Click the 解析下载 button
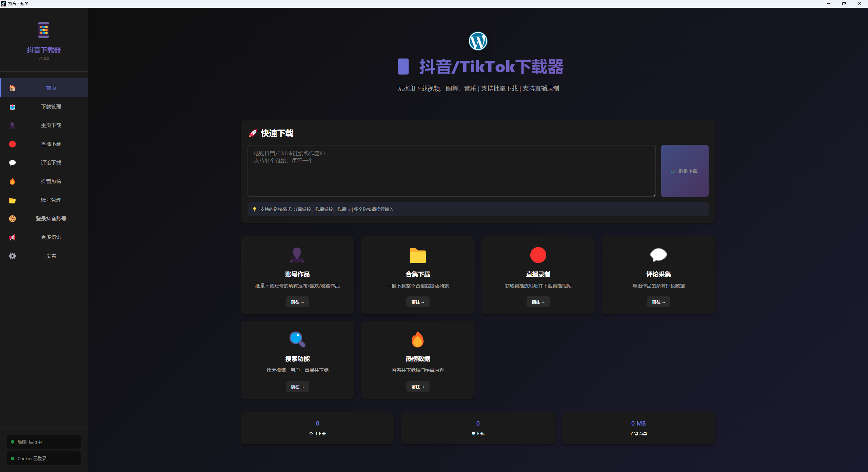The image size is (868, 472). [x=685, y=171]
